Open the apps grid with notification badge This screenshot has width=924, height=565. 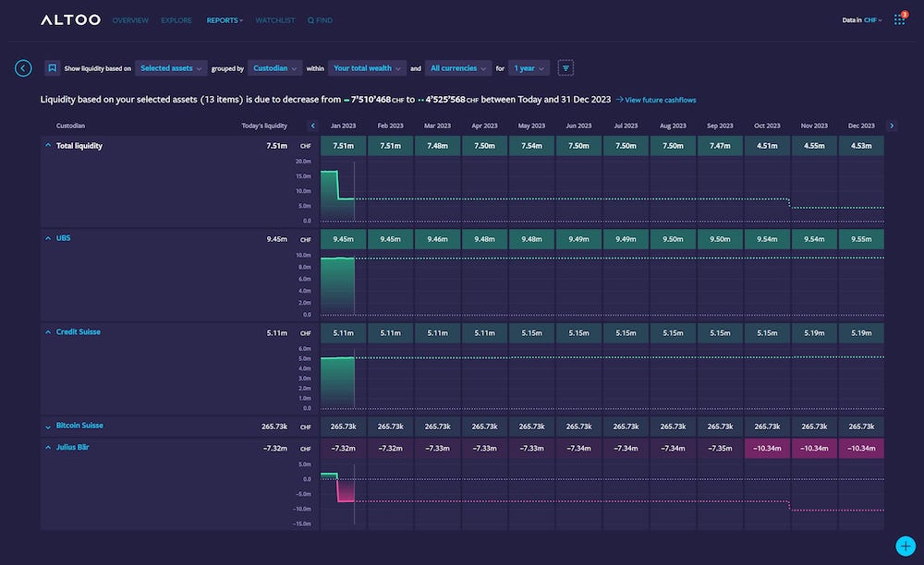coord(898,19)
